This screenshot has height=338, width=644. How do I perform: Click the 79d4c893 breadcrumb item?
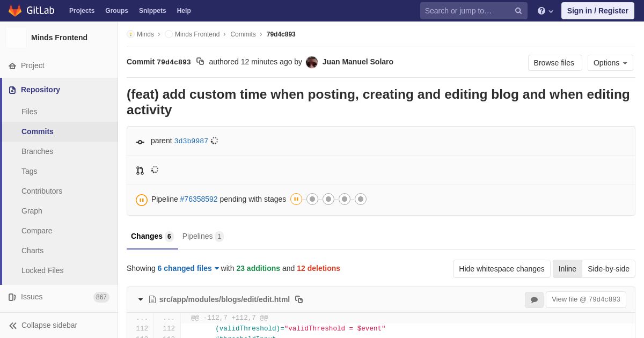point(281,34)
